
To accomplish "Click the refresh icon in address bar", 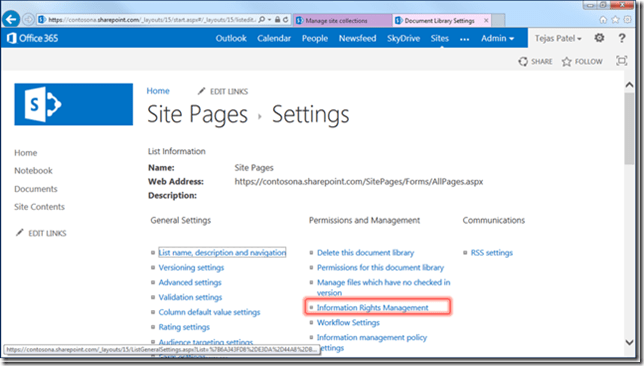I will pyautogui.click(x=285, y=19).
